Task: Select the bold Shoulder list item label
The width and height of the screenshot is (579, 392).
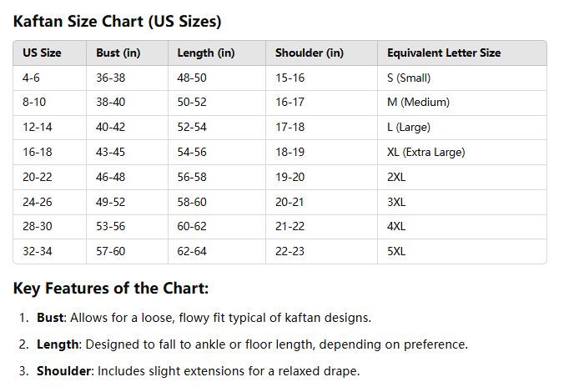Action: [x=63, y=371]
